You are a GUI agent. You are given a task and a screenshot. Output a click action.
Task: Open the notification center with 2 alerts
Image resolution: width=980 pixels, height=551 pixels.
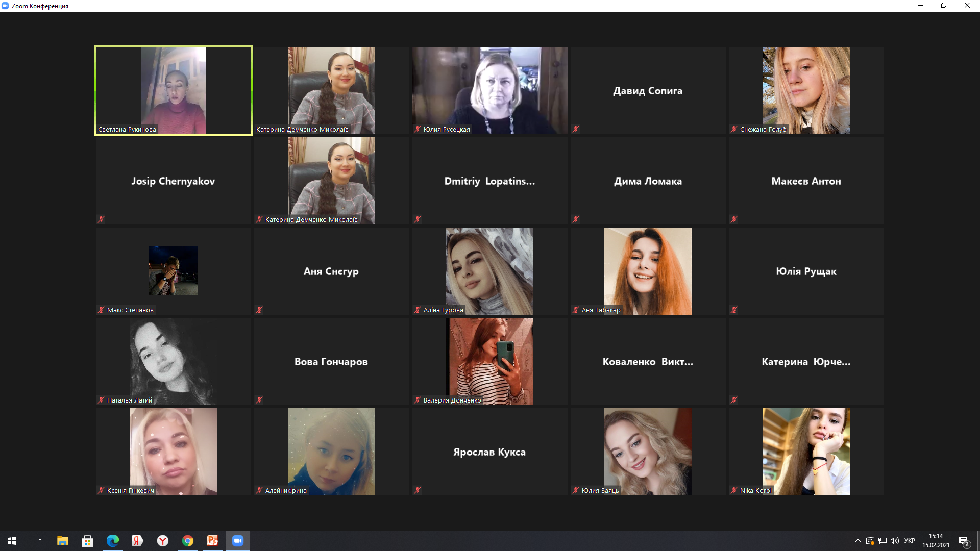(964, 541)
